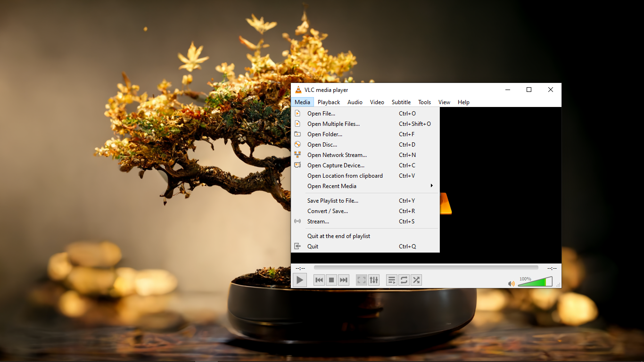Toggle fullscreen video icon

362,280
